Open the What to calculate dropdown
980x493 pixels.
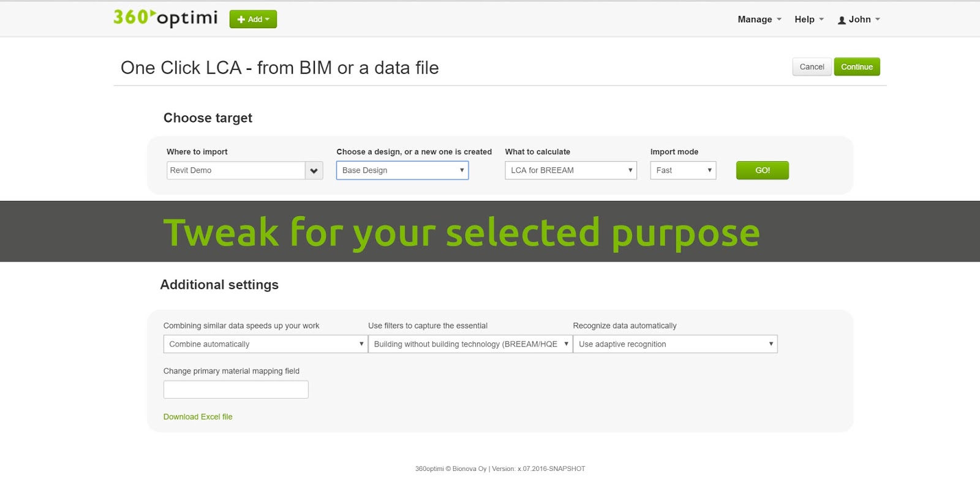(x=570, y=170)
